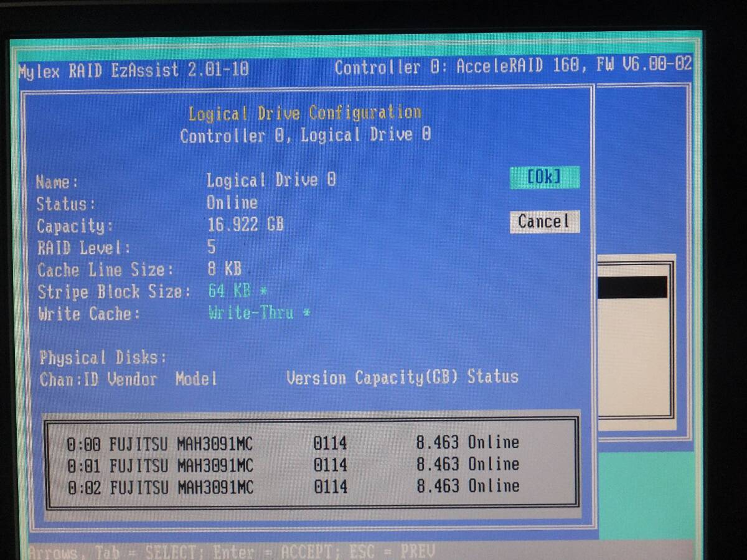Click the highlighted black bar in the background panel
Viewport: 747px width, 560px height.
632,287
